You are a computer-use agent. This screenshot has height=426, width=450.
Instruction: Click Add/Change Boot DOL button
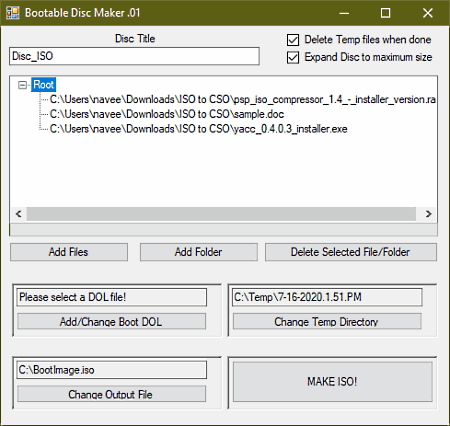[x=111, y=321]
